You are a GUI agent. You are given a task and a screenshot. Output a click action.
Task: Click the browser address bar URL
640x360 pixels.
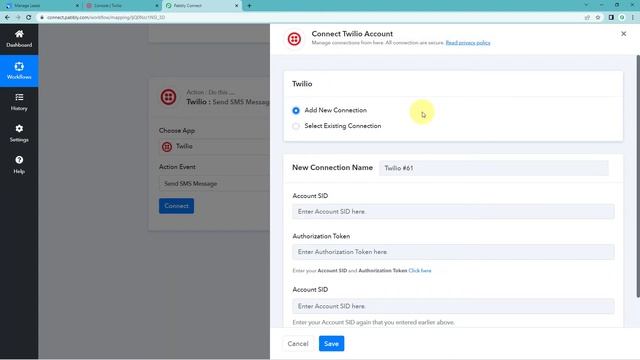106,18
